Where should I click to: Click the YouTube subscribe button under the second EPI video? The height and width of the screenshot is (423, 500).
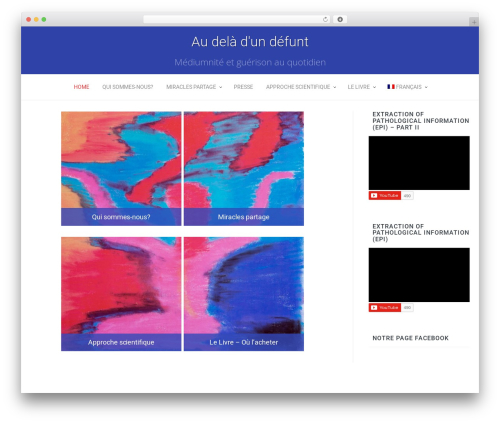click(x=385, y=307)
